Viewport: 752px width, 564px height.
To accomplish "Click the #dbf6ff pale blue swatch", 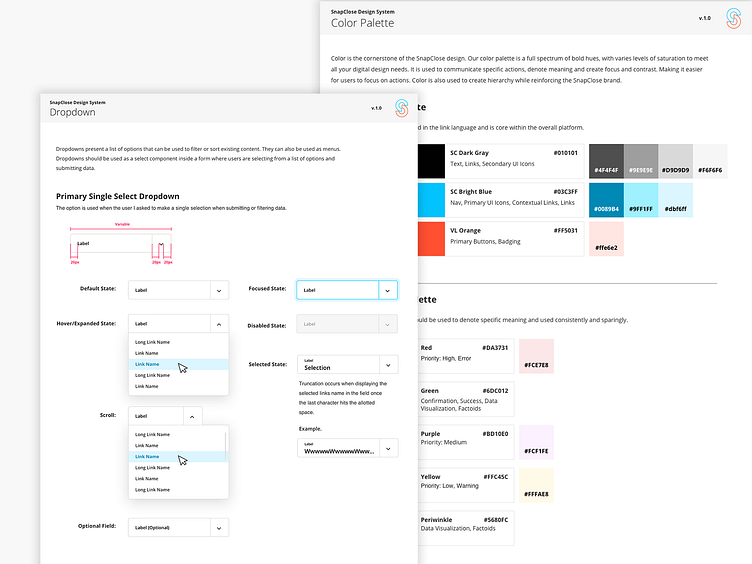I will 675,200.
